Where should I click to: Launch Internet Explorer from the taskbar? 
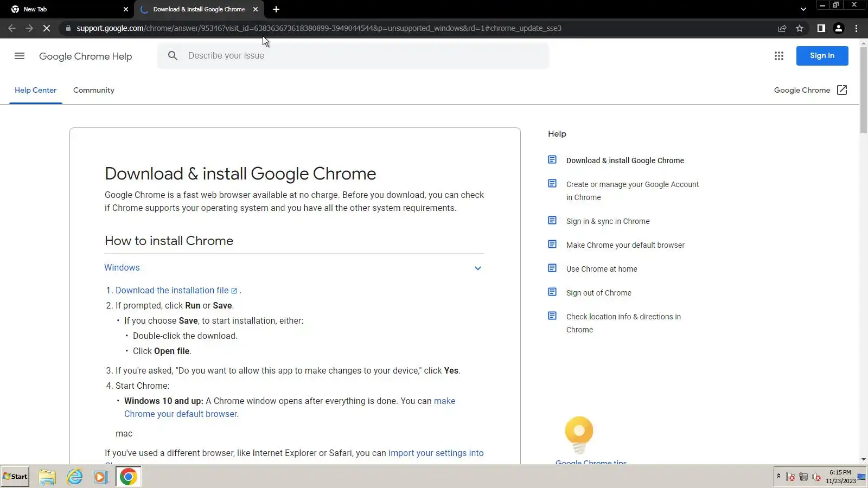pyautogui.click(x=74, y=477)
